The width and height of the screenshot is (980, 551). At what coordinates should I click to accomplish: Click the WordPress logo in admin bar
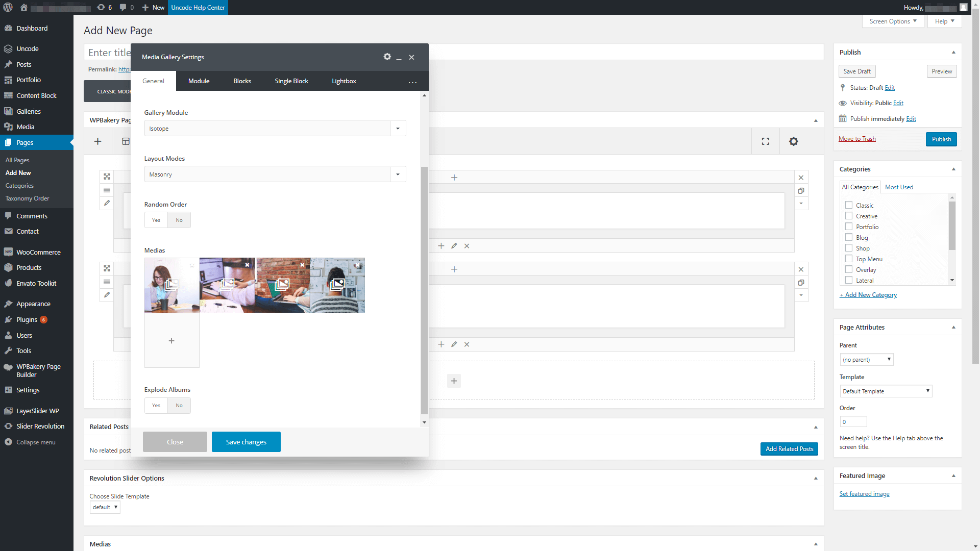(x=8, y=7)
